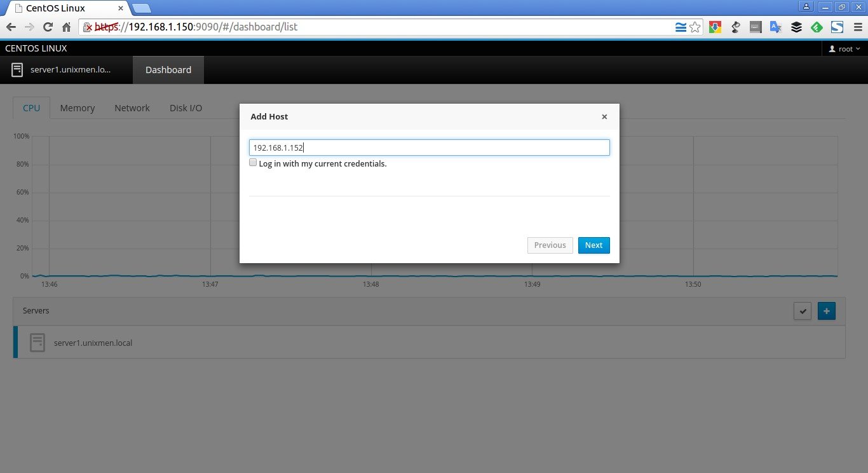Click the Next button in Add Host
Screen dimensions: 868x473
(x=594, y=245)
